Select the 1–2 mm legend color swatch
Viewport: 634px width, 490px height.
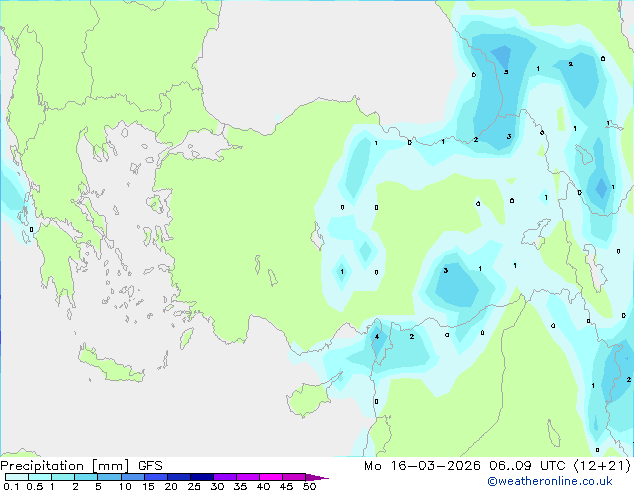(x=63, y=477)
